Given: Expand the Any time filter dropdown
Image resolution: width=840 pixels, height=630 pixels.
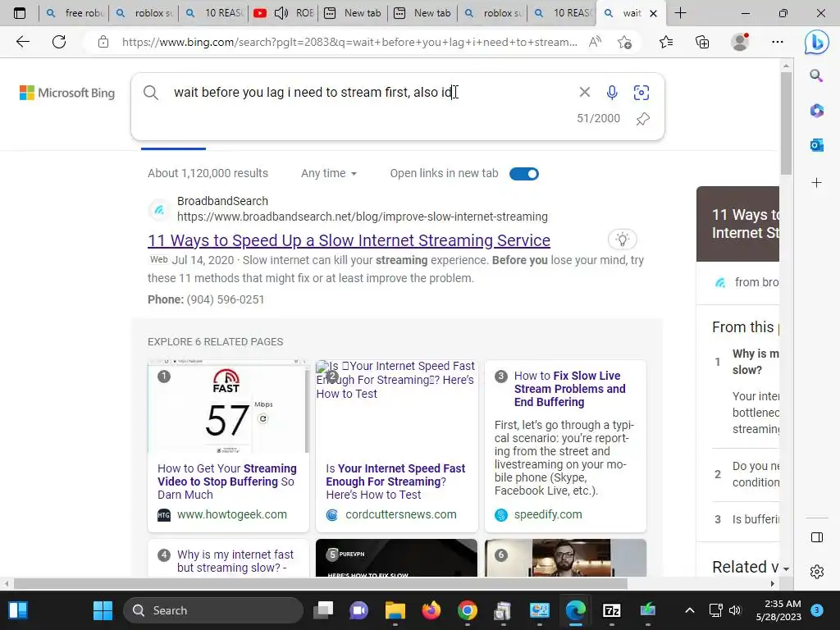Looking at the screenshot, I should coord(328,174).
